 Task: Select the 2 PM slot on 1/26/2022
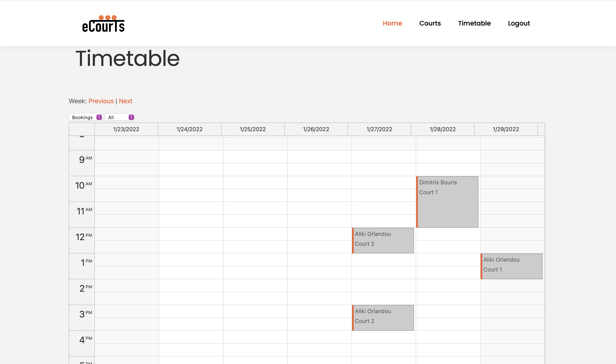(319, 285)
